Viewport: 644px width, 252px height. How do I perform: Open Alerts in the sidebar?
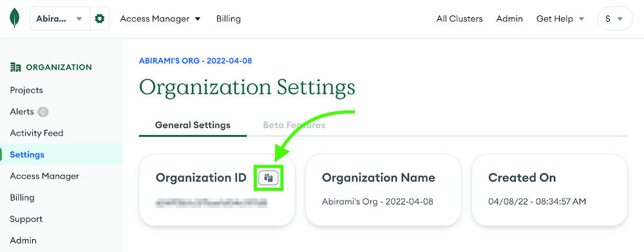22,111
